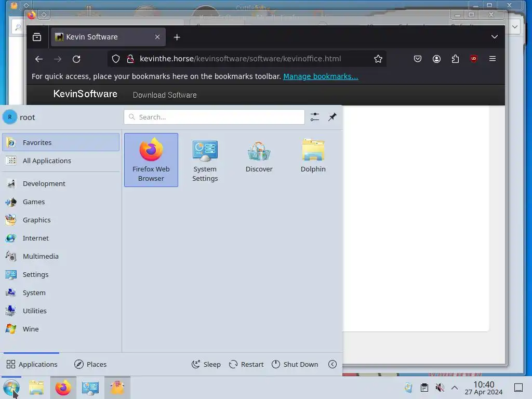The image size is (532, 399).
Task: Reload the Kevin Software page
Action: tap(76, 59)
